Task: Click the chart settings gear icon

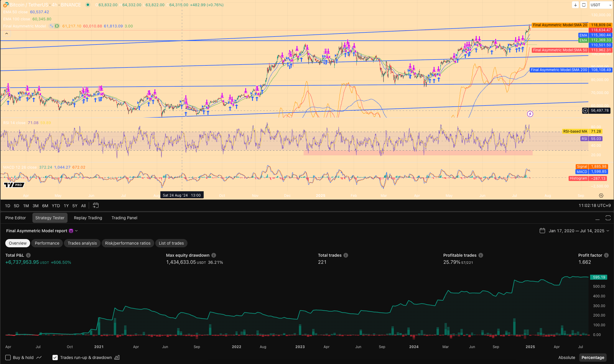Action: pos(601,195)
